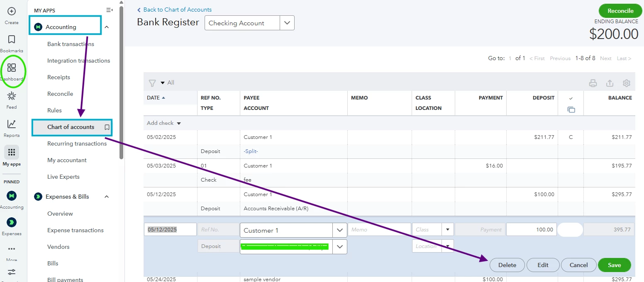Click Expenses & Bills app logo
Image resolution: width=644 pixels, height=282 pixels.
[x=38, y=197]
